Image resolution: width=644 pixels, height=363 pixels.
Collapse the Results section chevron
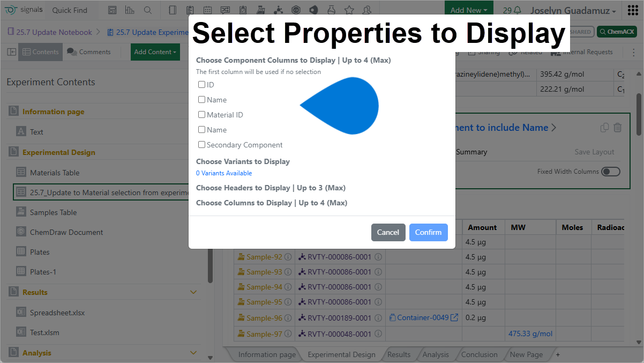(193, 292)
